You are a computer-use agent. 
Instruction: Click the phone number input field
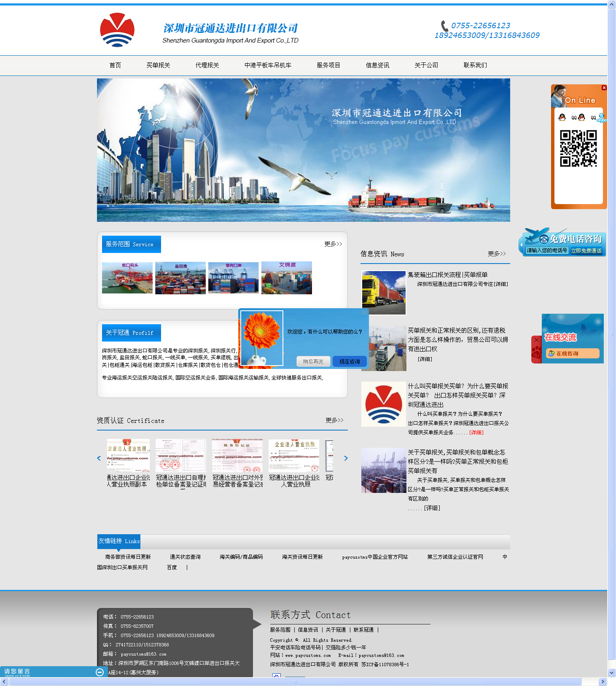point(547,250)
